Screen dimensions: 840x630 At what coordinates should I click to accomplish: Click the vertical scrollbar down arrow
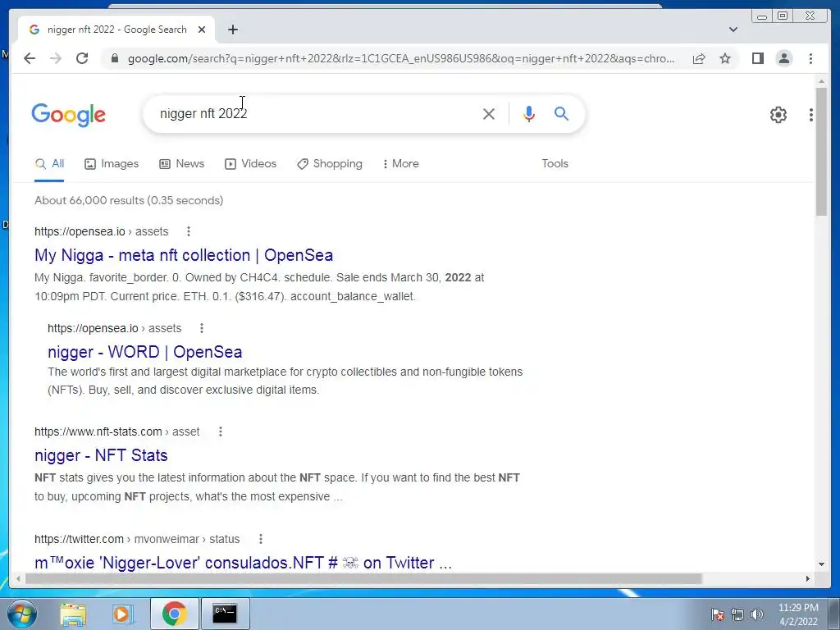821,564
